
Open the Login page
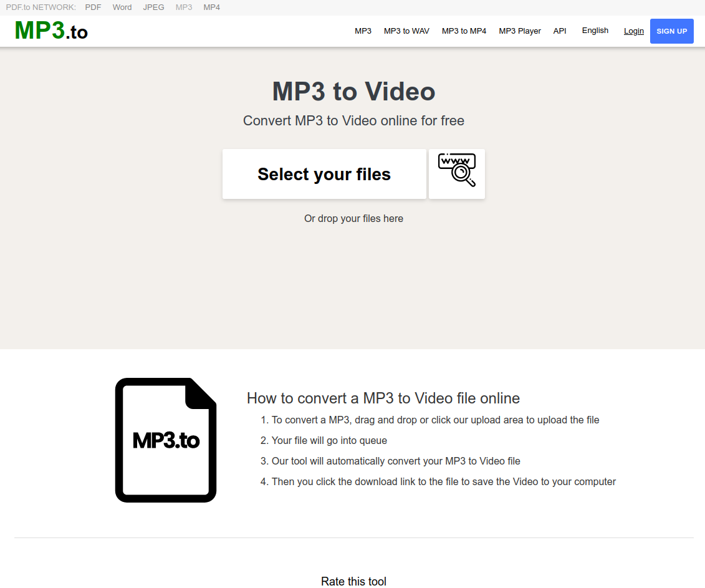click(x=633, y=31)
